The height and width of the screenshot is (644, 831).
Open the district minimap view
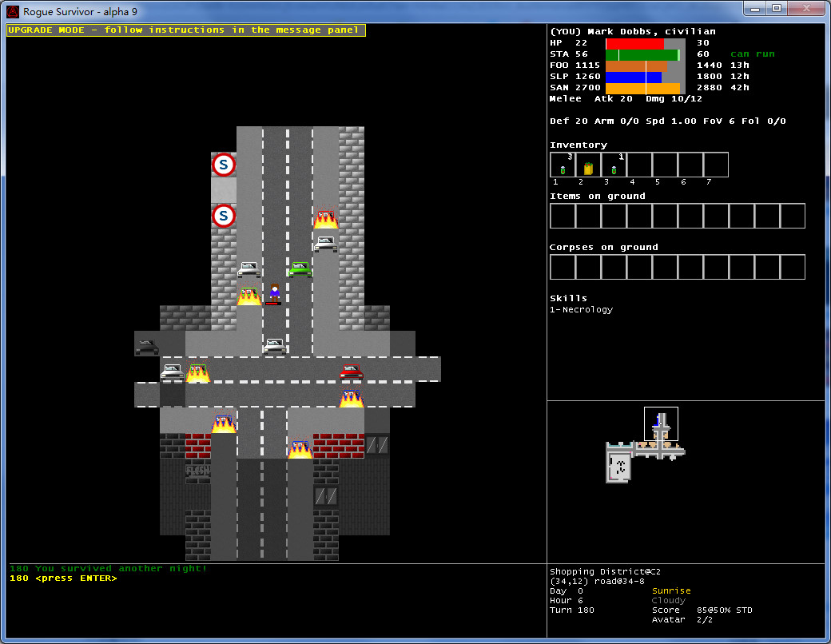pos(646,445)
